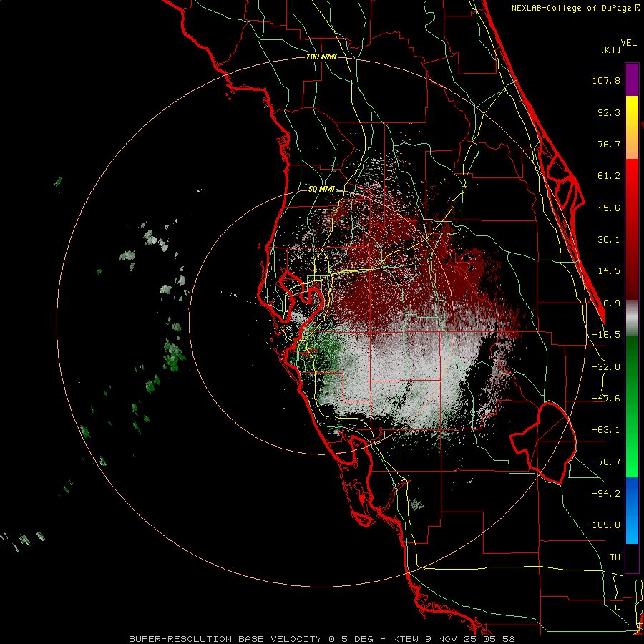Click the 45.6 velocity legend value
The image size is (644, 644).
[x=609, y=208]
